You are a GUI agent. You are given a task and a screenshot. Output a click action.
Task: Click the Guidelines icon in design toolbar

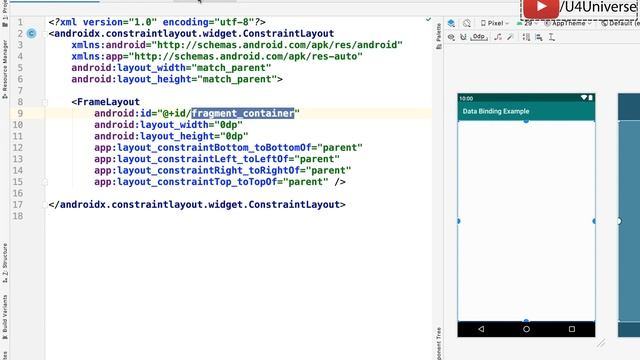(551, 37)
